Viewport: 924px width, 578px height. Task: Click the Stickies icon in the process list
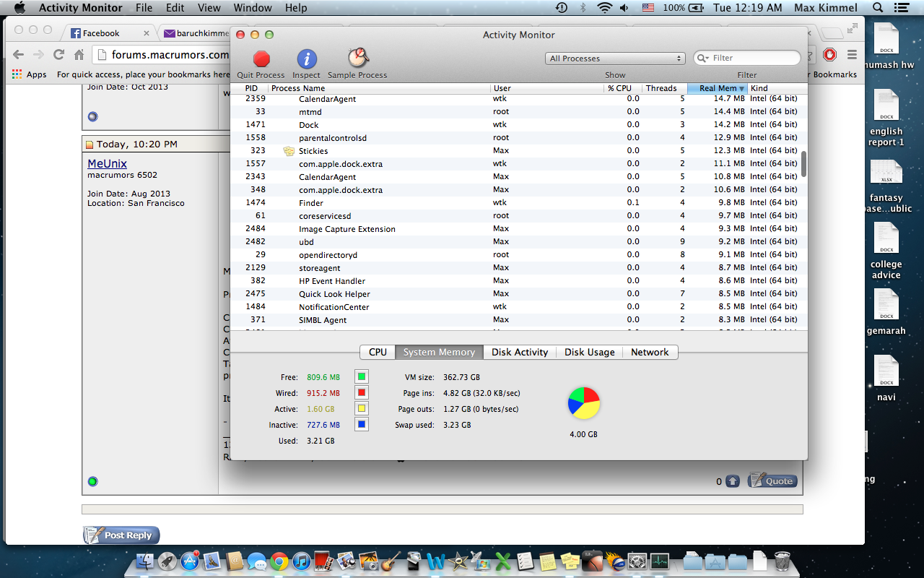click(x=289, y=151)
